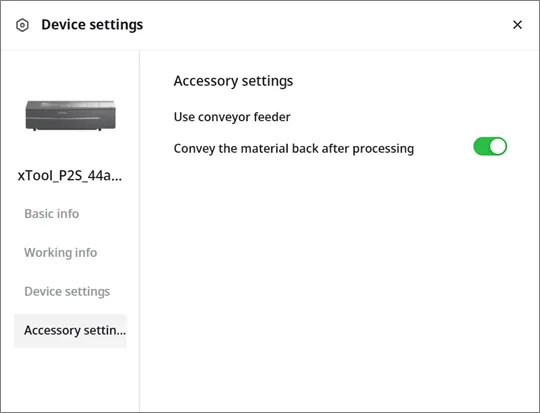The image size is (540, 413).
Task: Close the Device settings dialog
Action: (x=517, y=25)
